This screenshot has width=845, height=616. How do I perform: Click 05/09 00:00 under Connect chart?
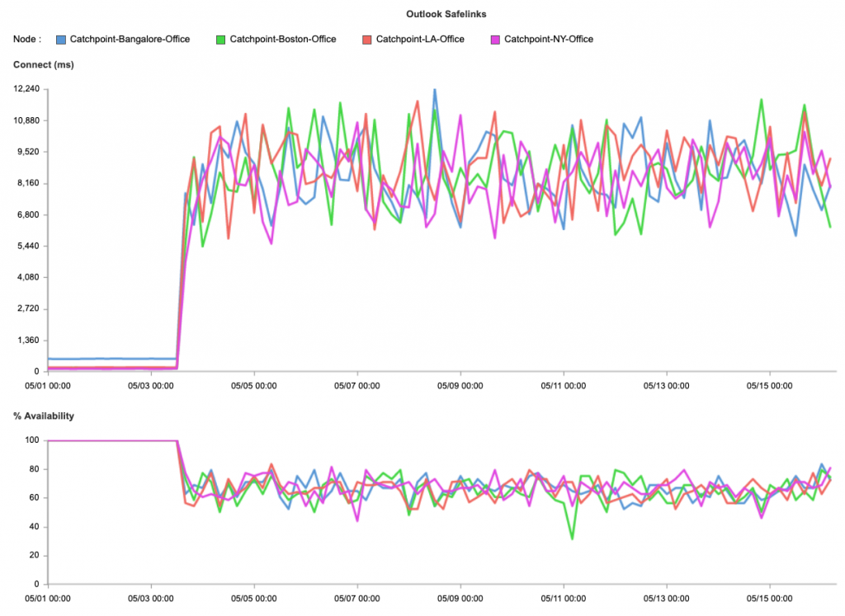(x=460, y=386)
